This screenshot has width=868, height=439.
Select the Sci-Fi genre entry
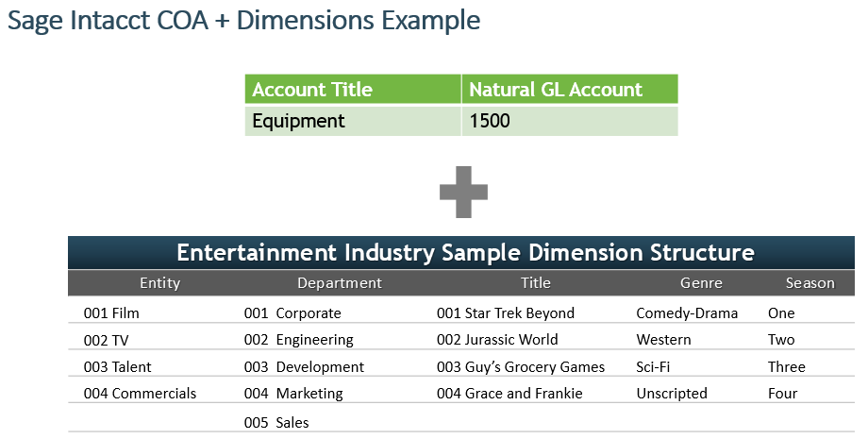tap(655, 367)
